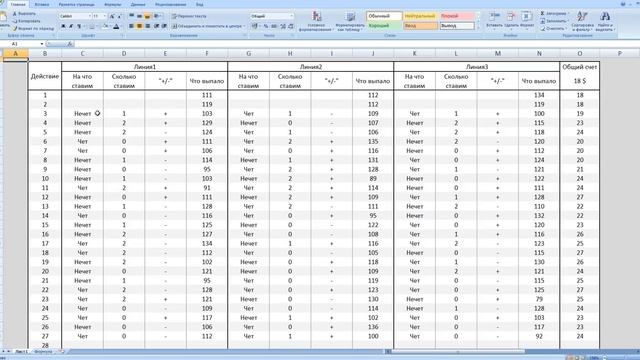
Task: Click the increase decimal icon
Action: click(283, 26)
